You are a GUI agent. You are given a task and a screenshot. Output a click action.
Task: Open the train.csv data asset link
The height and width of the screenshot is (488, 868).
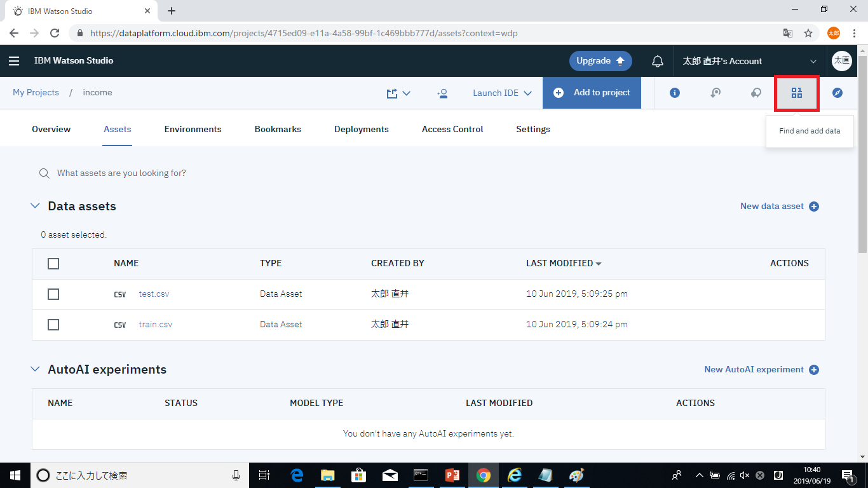click(x=156, y=324)
